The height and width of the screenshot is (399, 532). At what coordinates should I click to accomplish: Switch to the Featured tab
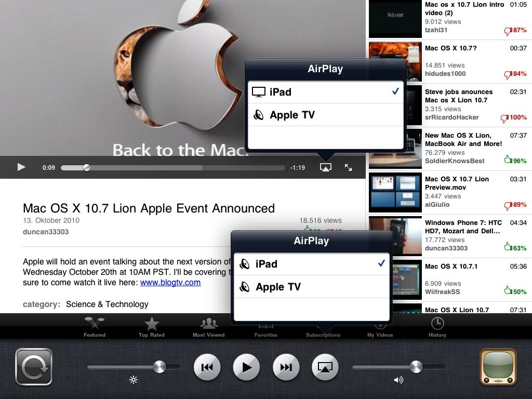pos(95,327)
